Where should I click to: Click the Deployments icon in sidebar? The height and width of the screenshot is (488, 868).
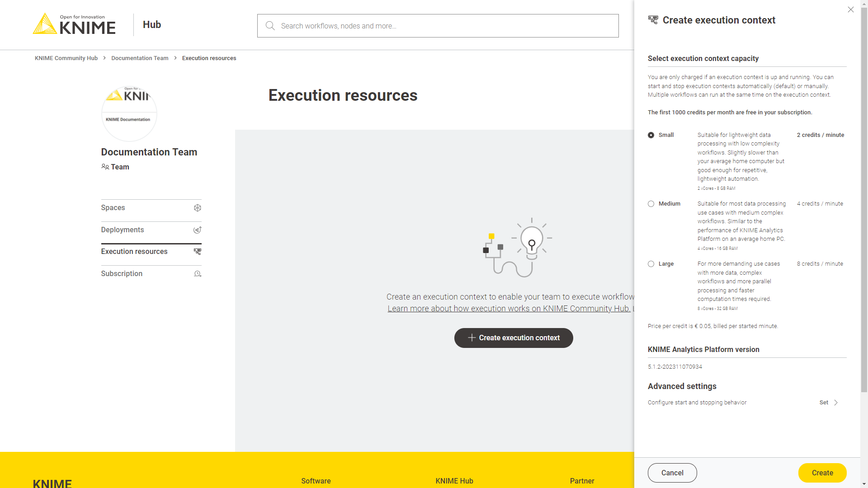click(x=198, y=230)
